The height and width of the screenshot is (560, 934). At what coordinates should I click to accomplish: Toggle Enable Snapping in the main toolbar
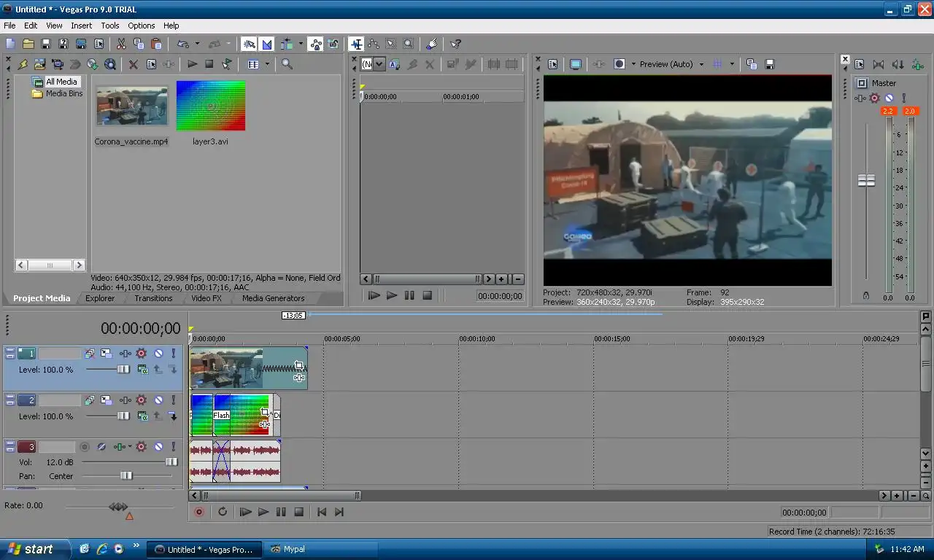(249, 44)
